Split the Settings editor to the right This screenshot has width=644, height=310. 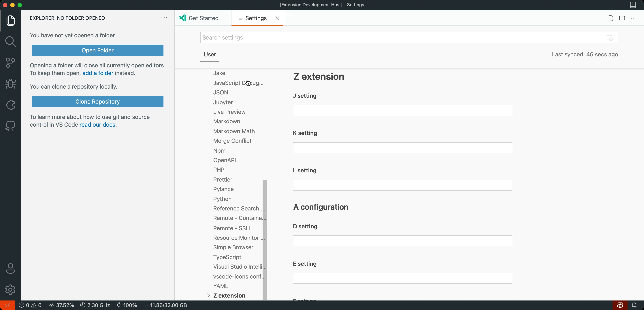tap(622, 18)
